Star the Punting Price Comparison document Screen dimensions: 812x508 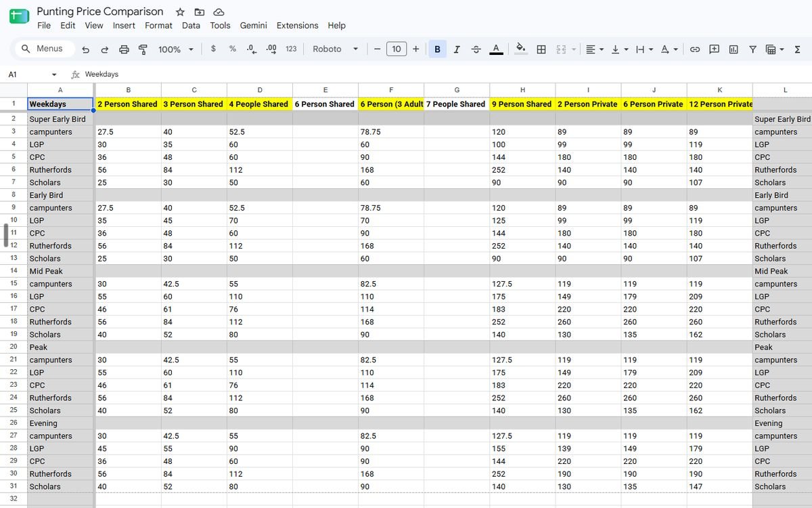[180, 12]
